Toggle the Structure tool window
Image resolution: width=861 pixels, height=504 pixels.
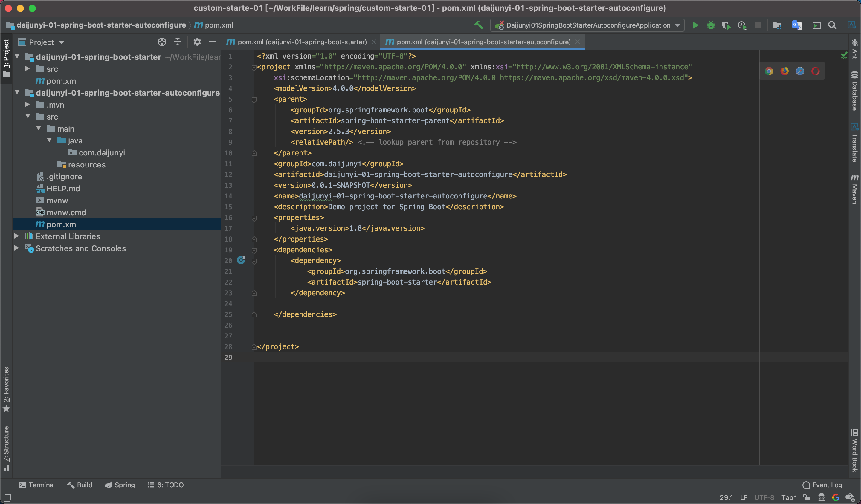click(x=6, y=448)
